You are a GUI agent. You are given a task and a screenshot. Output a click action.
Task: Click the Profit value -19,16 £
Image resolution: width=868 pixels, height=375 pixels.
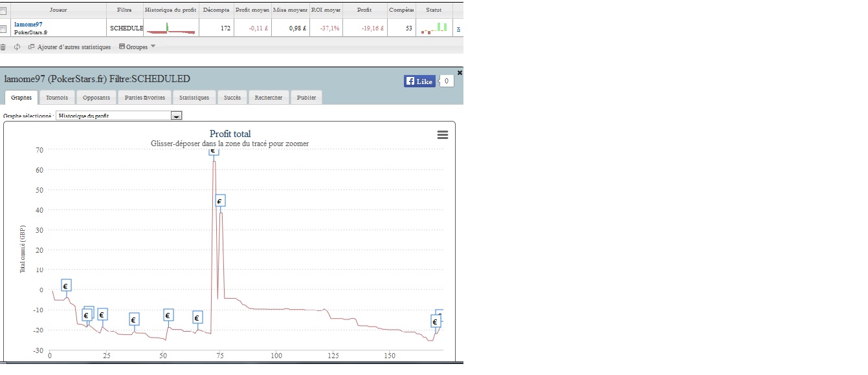[373, 28]
